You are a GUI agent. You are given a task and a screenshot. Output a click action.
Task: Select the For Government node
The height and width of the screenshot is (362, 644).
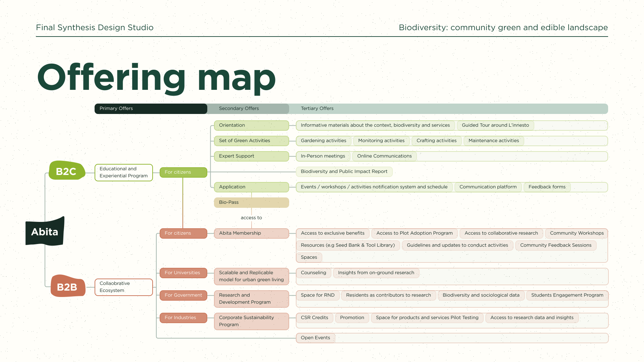coord(183,295)
